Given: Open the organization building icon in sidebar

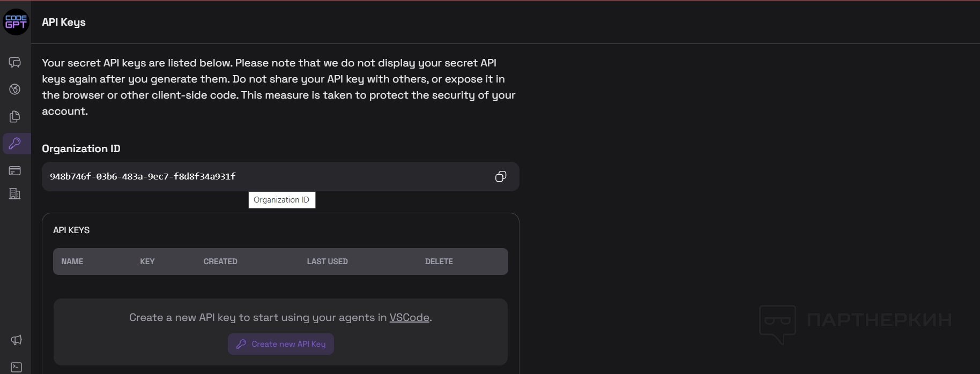Looking at the screenshot, I should (15, 193).
